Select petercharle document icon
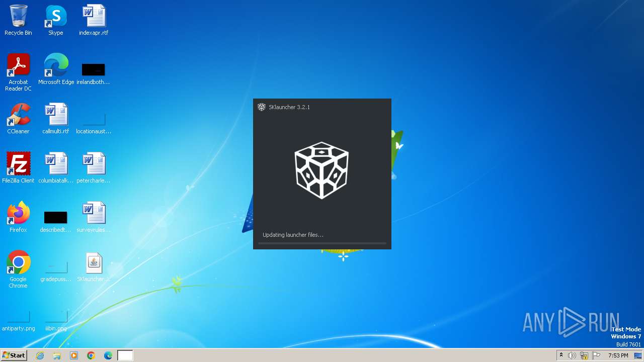The image size is (644, 362). point(94,168)
